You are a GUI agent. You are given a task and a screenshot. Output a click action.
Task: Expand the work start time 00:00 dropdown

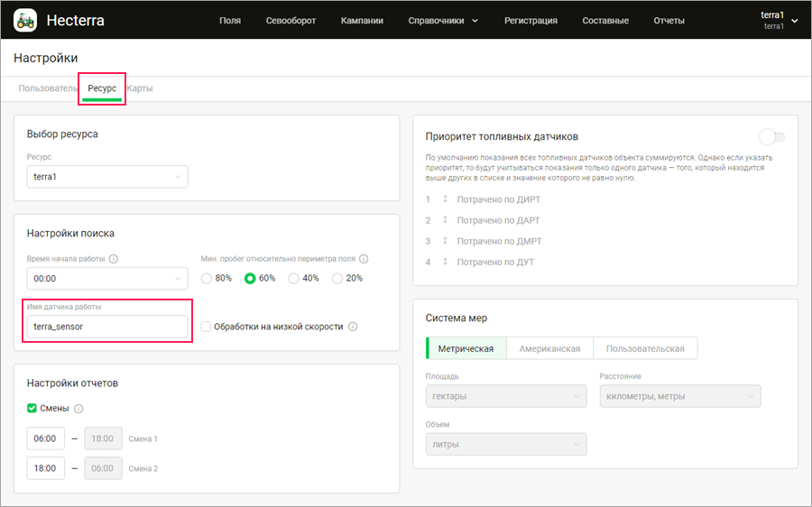[x=107, y=279]
